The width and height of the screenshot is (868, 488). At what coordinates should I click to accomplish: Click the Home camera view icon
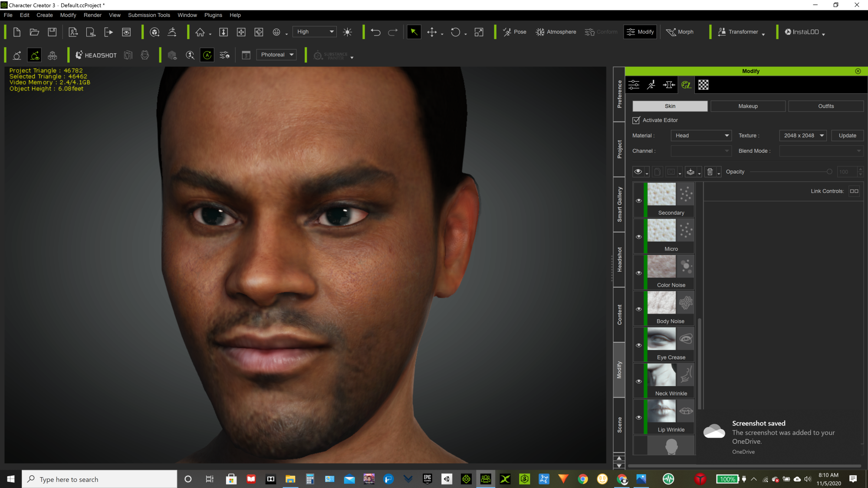[x=200, y=32]
